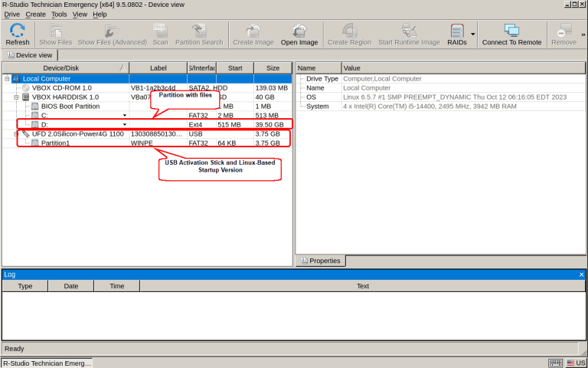Open the Tools menu
This screenshot has height=368, width=588.
[59, 14]
